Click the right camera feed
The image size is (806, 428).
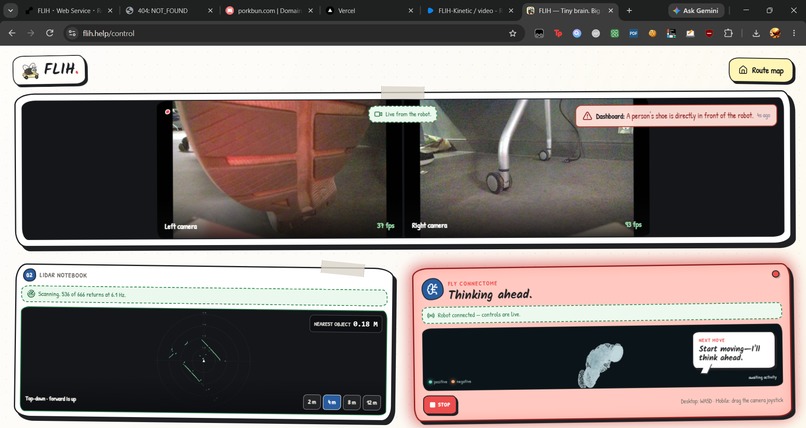click(x=525, y=169)
